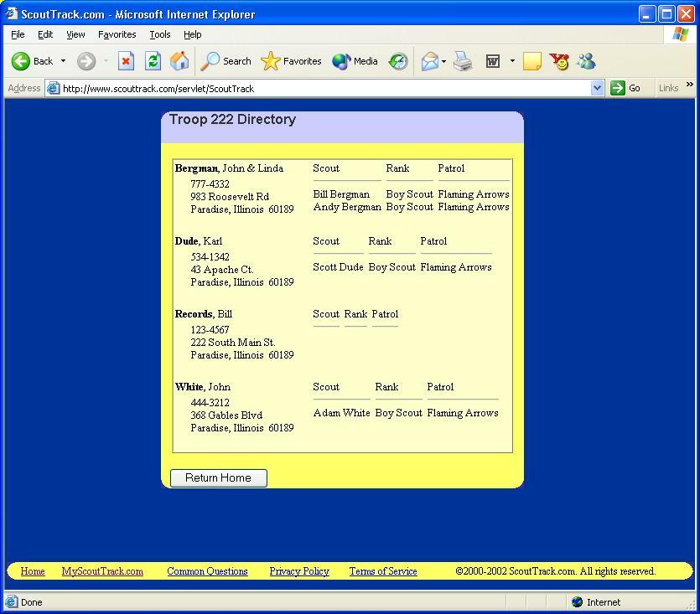Minimize the Internet Explorer window

point(647,14)
